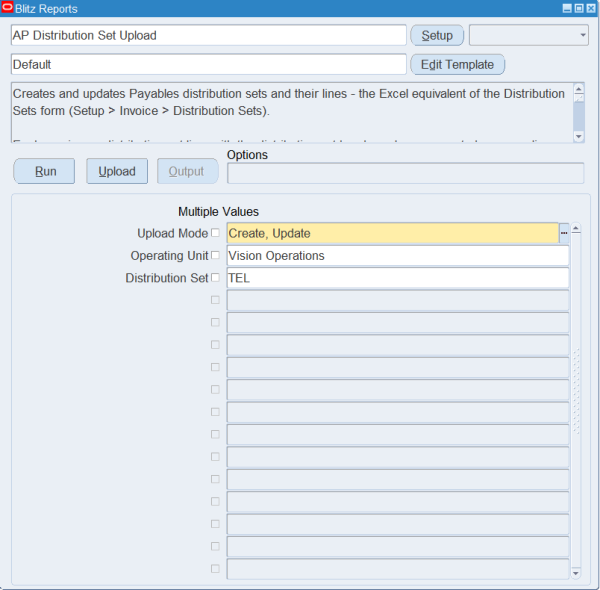Image resolution: width=600 pixels, height=590 pixels.
Task: Click the Run button
Action: (x=44, y=171)
